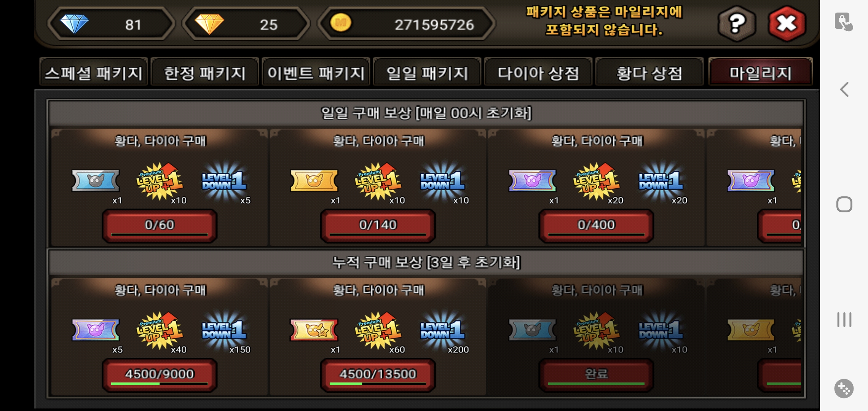Tap the gold ticket in 0/140 reward
The image size is (868, 411).
click(x=314, y=180)
